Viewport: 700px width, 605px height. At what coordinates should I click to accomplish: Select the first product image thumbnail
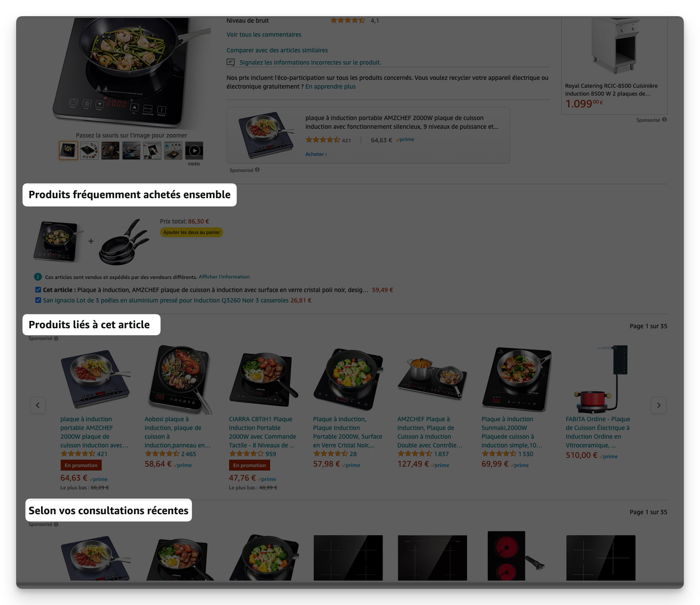69,151
